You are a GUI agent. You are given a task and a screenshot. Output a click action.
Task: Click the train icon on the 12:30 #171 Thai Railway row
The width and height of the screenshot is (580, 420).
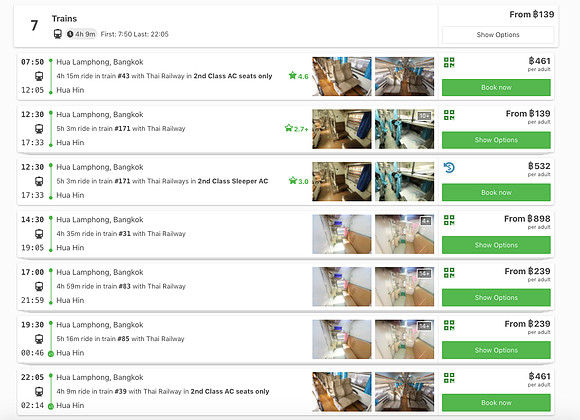tap(39, 129)
